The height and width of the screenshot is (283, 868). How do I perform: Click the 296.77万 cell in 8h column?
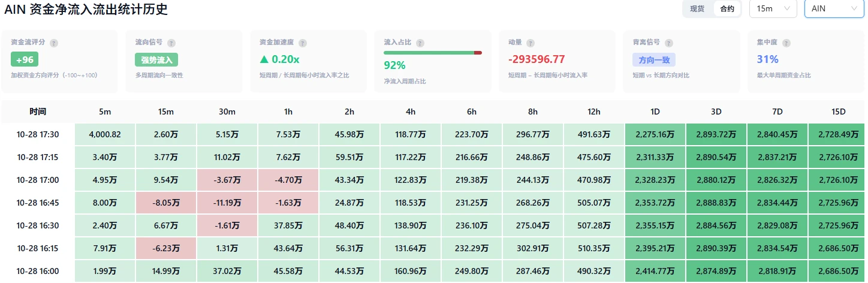pyautogui.click(x=533, y=134)
